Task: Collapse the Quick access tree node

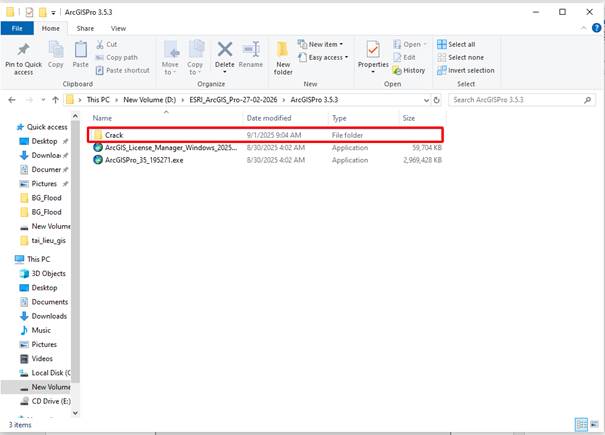Action: pos(9,127)
